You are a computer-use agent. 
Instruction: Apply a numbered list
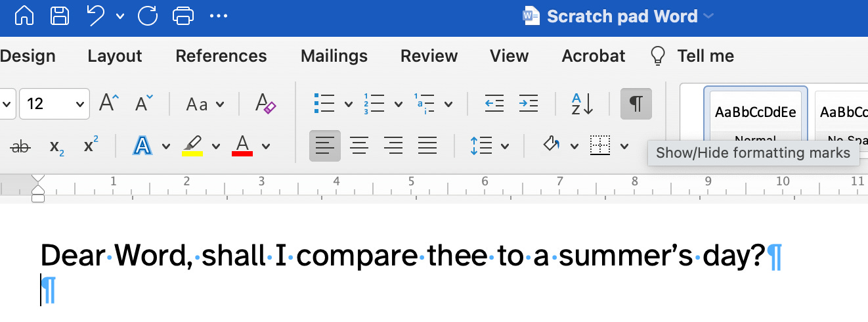[374, 103]
